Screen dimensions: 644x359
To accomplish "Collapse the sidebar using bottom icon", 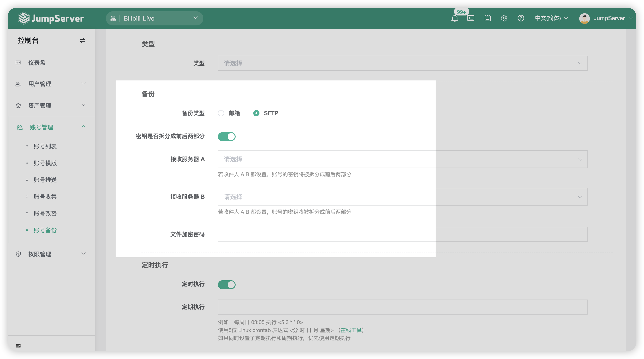I will pos(18,346).
